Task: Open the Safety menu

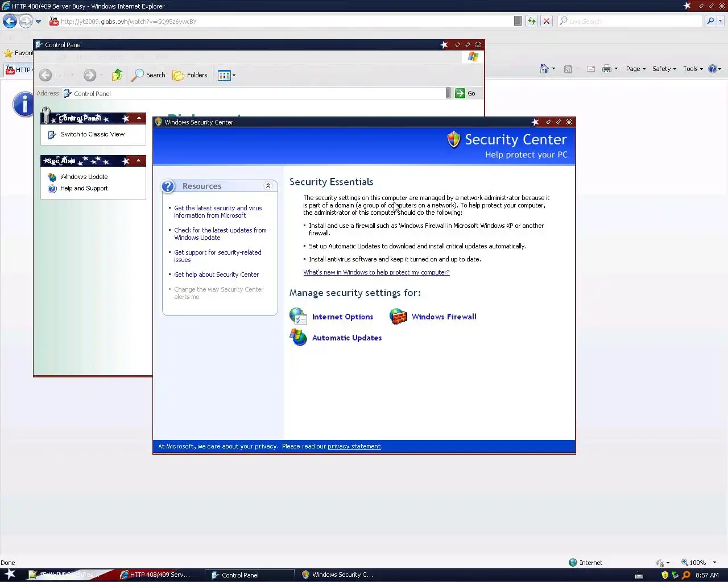Action: (664, 69)
